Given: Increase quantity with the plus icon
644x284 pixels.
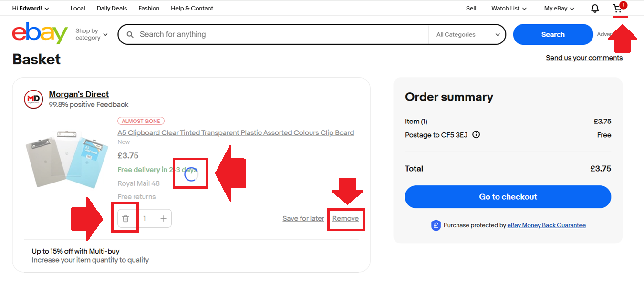Looking at the screenshot, I should [x=164, y=218].
